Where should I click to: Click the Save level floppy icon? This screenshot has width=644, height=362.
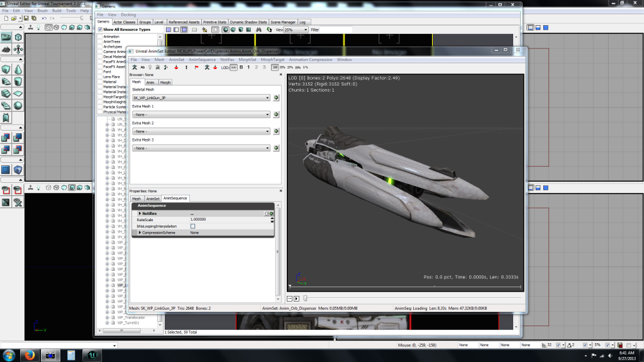[x=26, y=18]
